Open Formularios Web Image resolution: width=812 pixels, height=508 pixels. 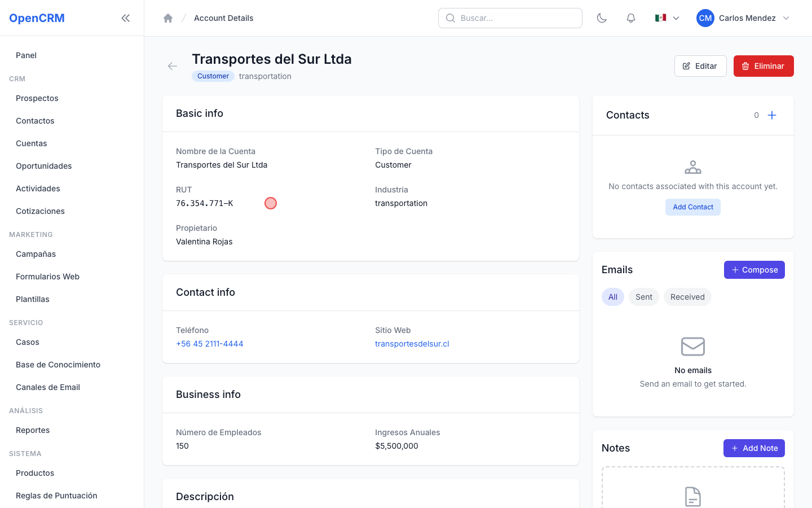pos(72,277)
